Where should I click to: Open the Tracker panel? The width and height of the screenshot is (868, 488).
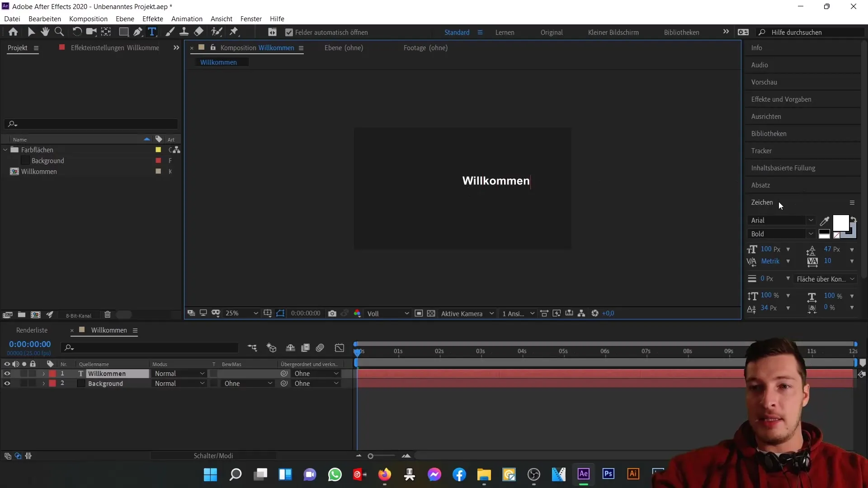pyautogui.click(x=761, y=151)
